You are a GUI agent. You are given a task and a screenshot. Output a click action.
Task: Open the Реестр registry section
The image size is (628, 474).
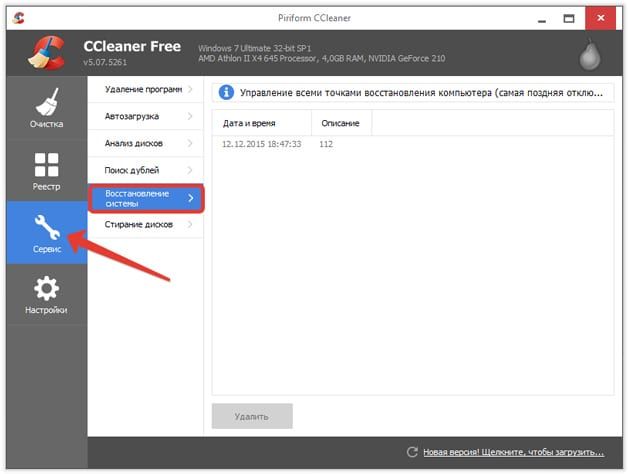click(46, 170)
